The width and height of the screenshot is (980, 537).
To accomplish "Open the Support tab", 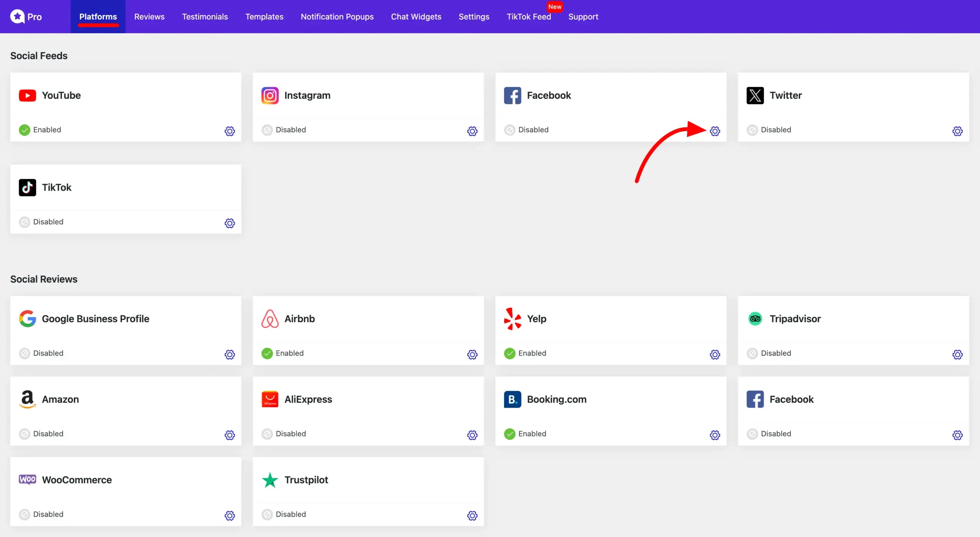I will coord(583,16).
